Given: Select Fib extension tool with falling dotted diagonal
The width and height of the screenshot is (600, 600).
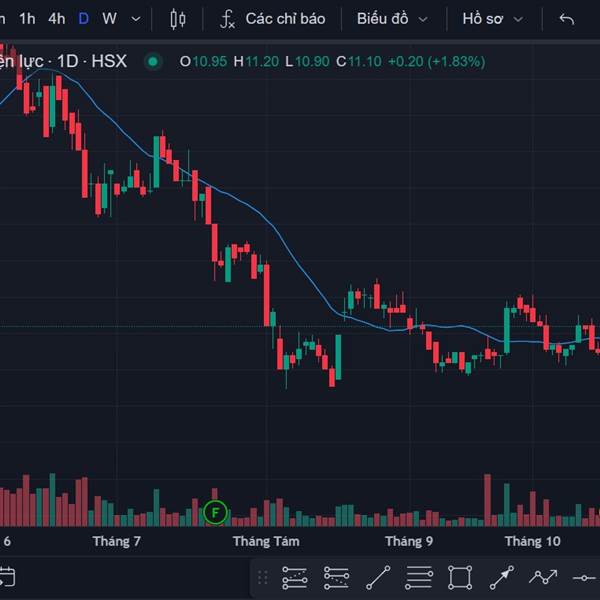Looking at the screenshot, I should (336, 577).
